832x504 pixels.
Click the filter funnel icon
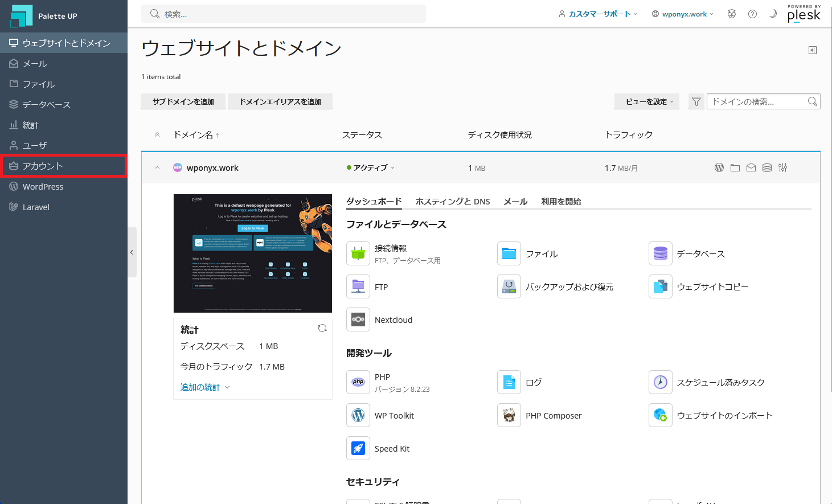point(696,101)
